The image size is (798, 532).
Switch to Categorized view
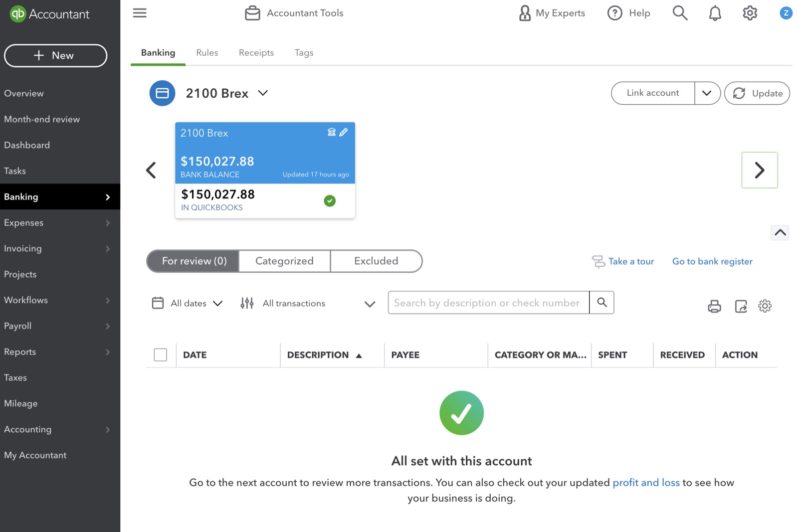tap(284, 261)
